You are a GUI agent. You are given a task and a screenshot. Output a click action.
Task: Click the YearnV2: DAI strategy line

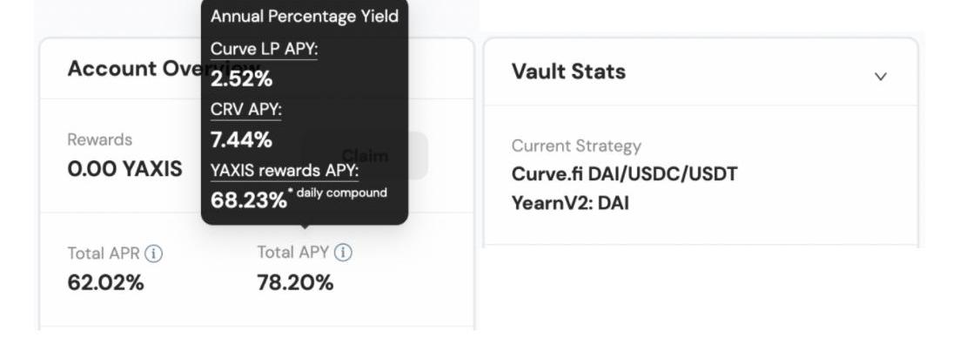[570, 204]
